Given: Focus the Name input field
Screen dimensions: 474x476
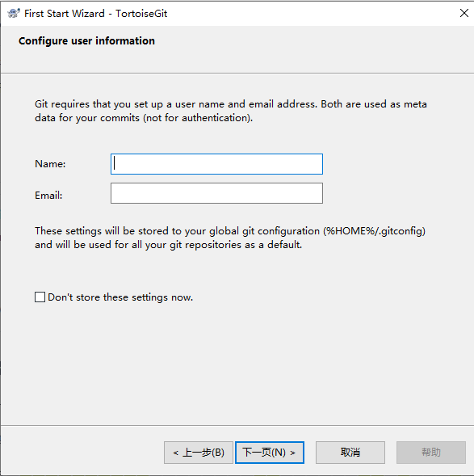Looking at the screenshot, I should 216,164.
